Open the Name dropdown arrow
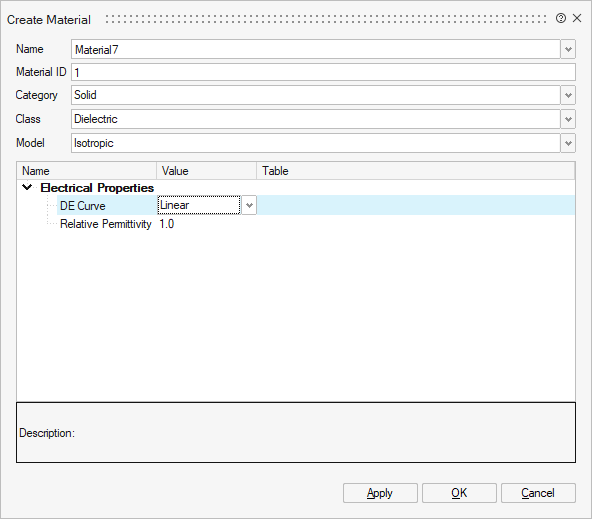Image resolution: width=592 pixels, height=519 pixels. 568,49
